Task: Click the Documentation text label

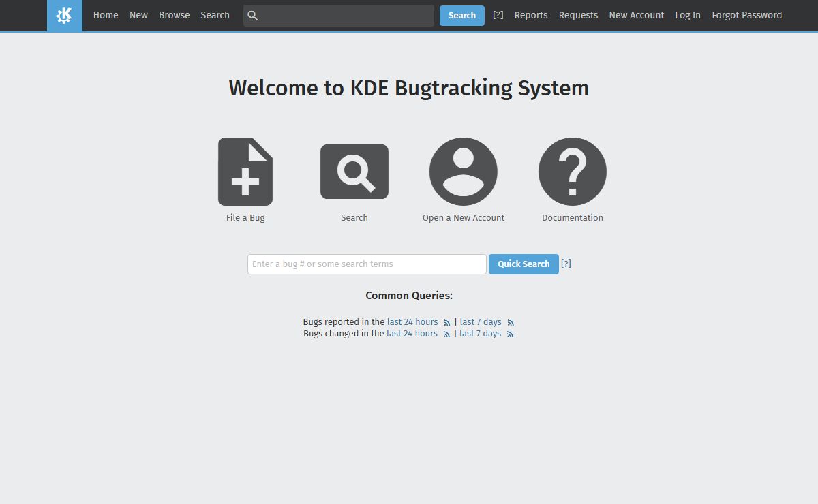Action: (573, 218)
